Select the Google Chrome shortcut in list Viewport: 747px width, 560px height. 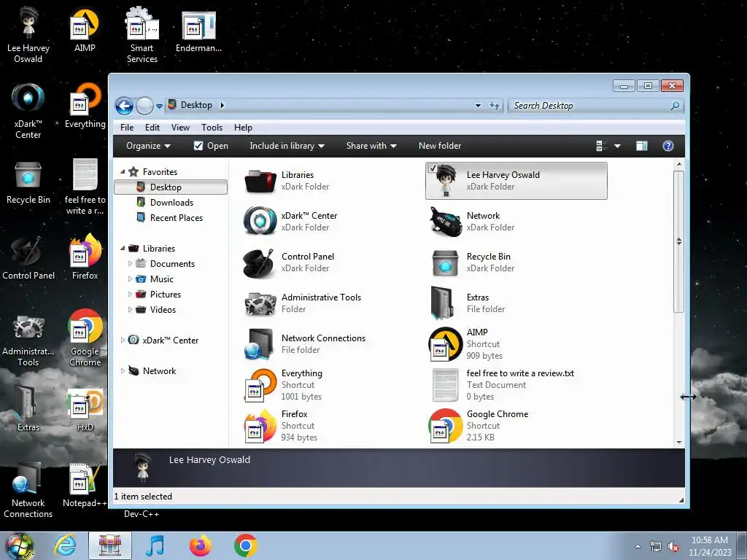point(445,426)
